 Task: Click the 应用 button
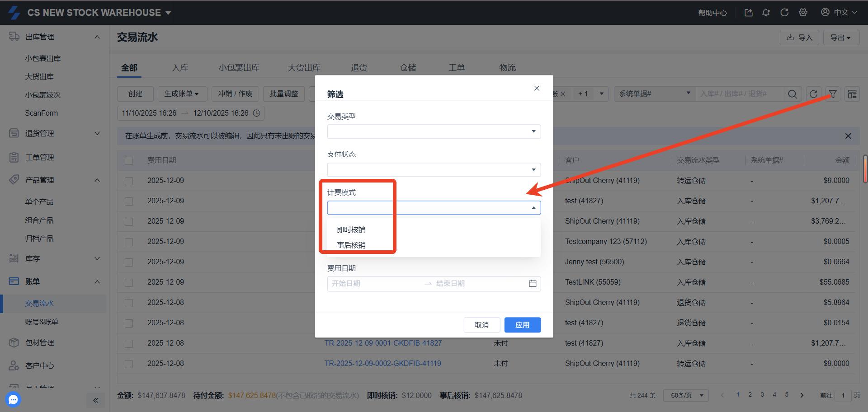click(x=522, y=325)
